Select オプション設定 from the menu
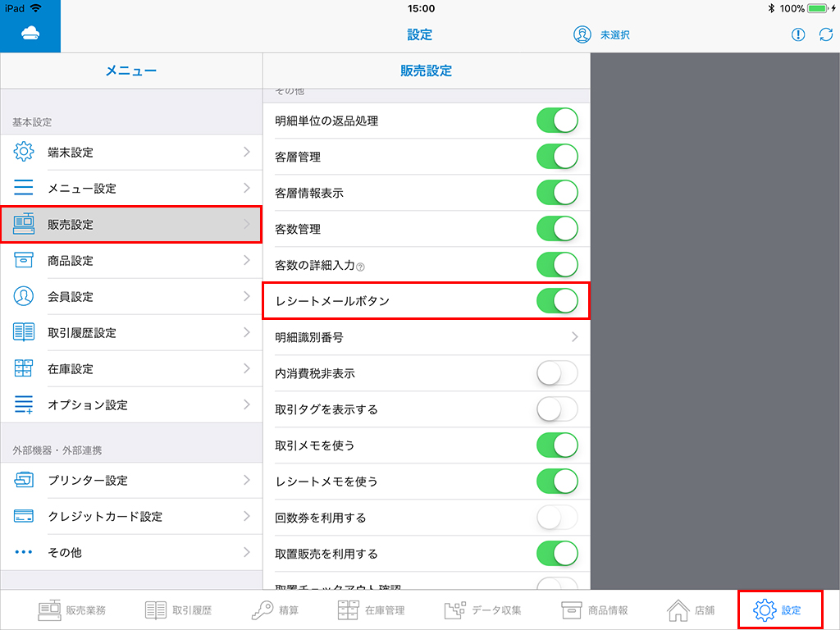Screen dimensions: 840x630 (131, 404)
